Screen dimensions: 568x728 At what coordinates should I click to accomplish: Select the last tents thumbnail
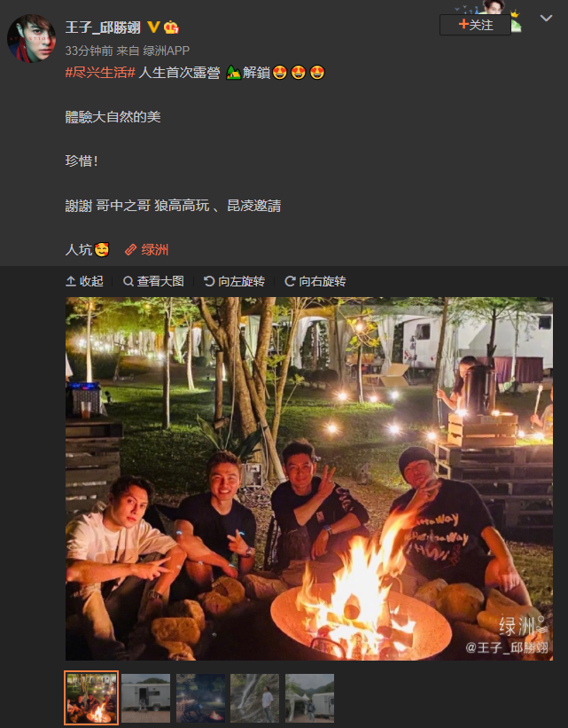point(309,698)
